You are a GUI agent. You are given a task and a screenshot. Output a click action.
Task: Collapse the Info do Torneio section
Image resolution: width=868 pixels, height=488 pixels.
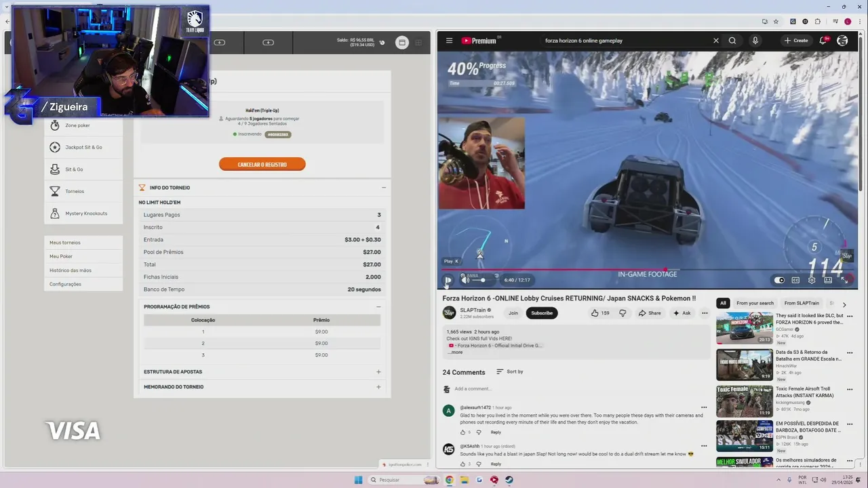[383, 188]
